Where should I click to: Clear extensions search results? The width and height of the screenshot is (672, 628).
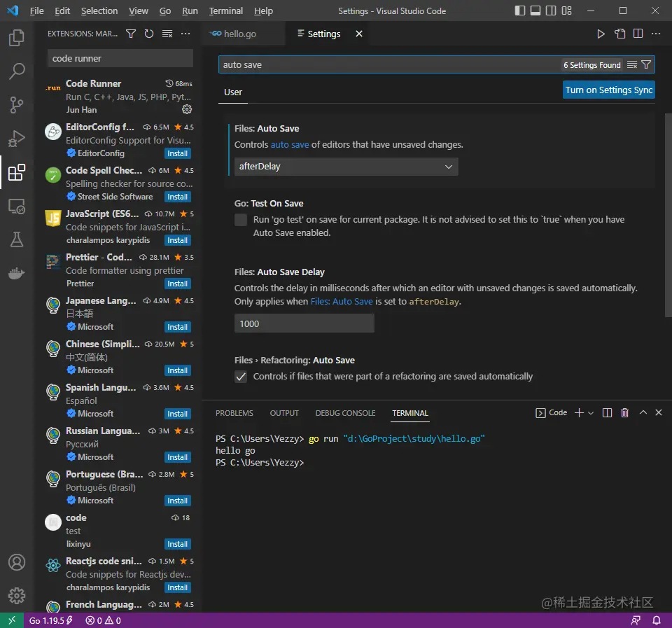pyautogui.click(x=167, y=34)
